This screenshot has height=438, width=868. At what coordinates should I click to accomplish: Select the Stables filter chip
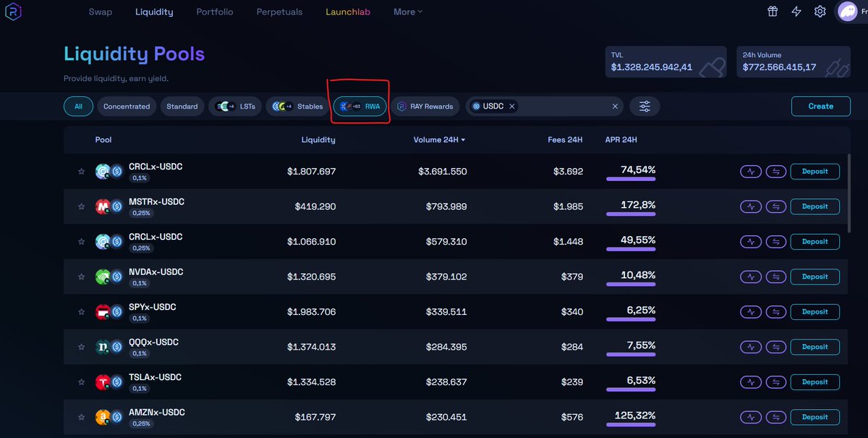pyautogui.click(x=297, y=106)
